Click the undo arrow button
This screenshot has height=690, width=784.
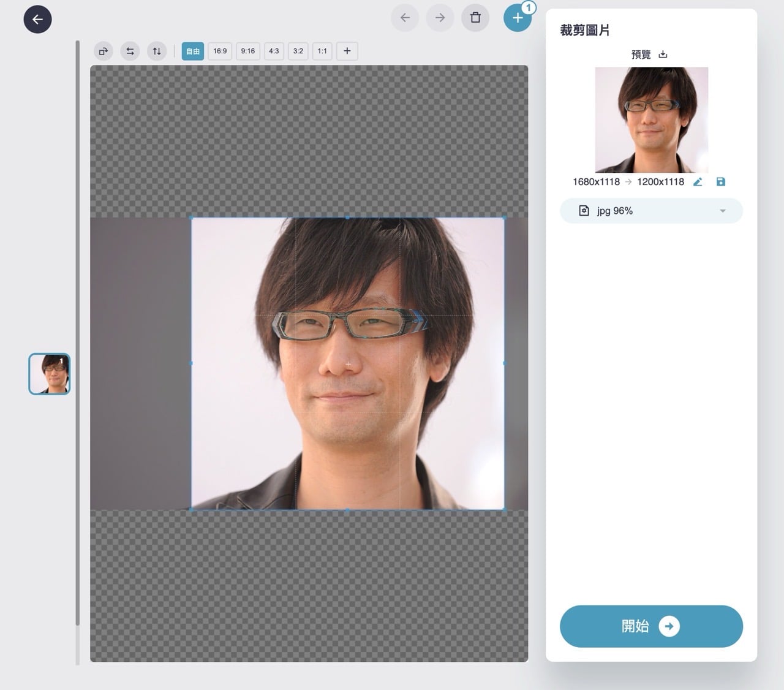coord(405,18)
